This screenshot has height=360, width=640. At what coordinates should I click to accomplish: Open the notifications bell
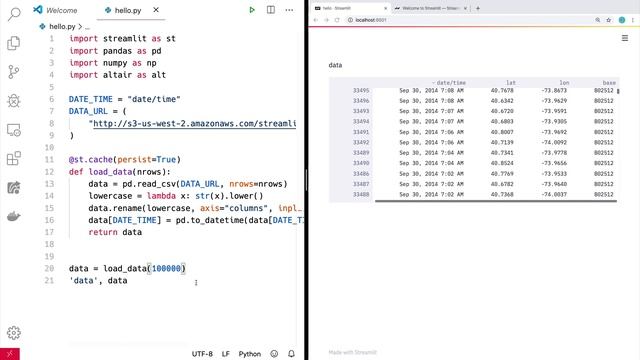pyautogui.click(x=291, y=354)
